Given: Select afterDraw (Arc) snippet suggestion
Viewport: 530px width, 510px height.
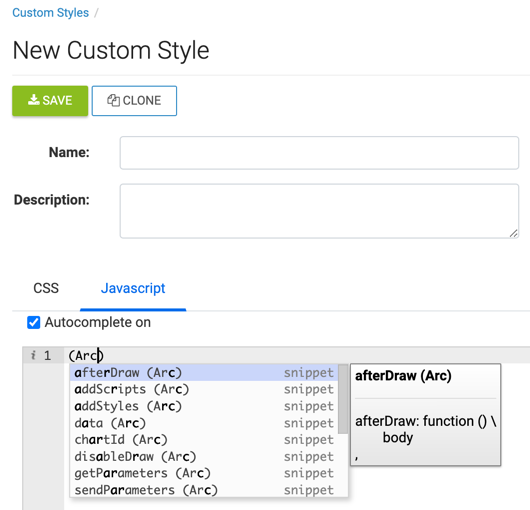Looking at the screenshot, I should (204, 372).
